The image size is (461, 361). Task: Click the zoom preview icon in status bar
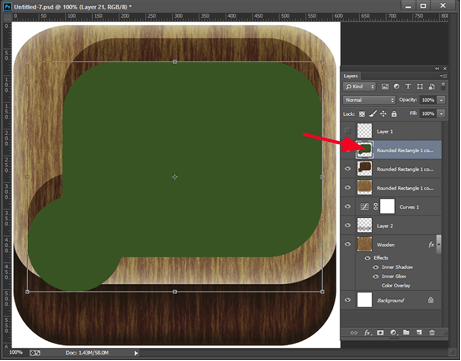[35, 353]
